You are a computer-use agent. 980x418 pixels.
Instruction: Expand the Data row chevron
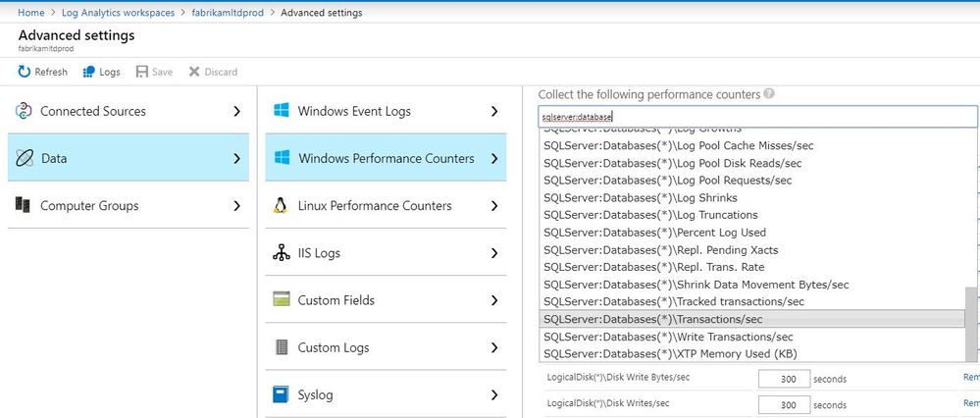pyautogui.click(x=236, y=159)
